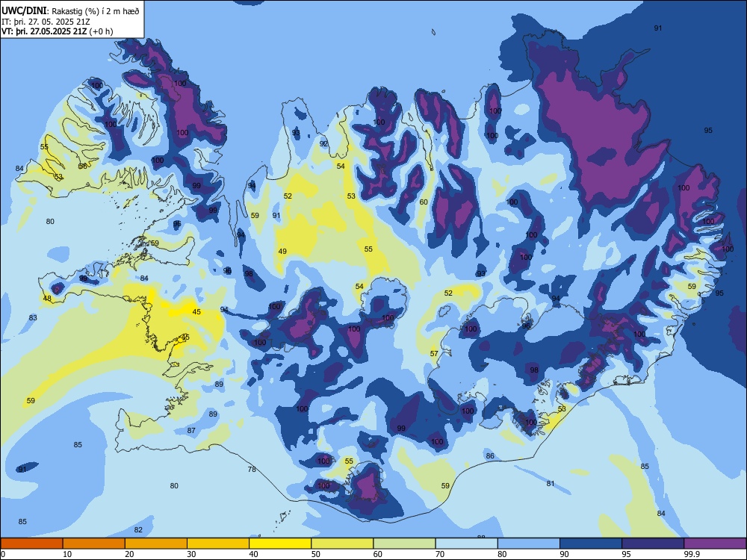Click the 40–50% bright yellow legend swatch

click(x=280, y=543)
